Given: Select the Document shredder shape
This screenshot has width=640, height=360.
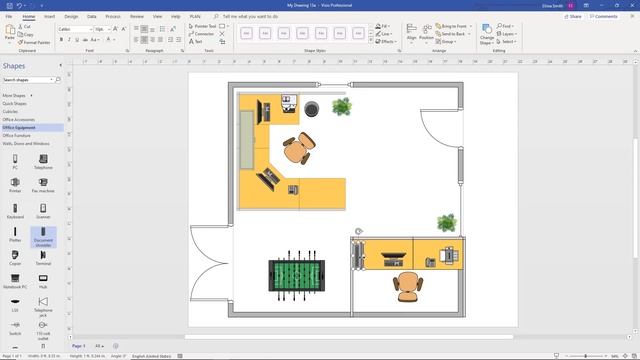Looking at the screenshot, I should (43, 237).
